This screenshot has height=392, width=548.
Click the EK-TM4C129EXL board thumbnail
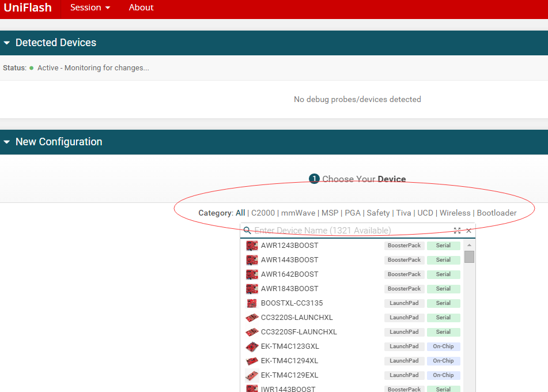(252, 375)
